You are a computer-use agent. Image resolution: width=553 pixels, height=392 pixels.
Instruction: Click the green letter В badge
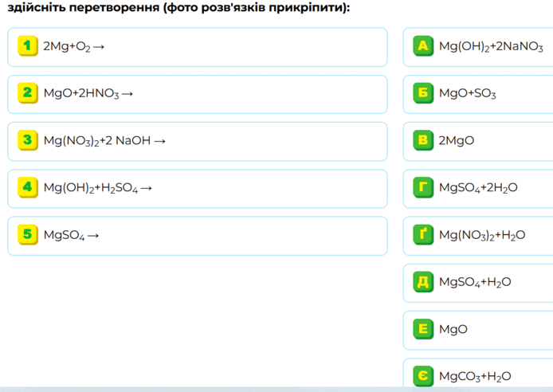coord(423,140)
